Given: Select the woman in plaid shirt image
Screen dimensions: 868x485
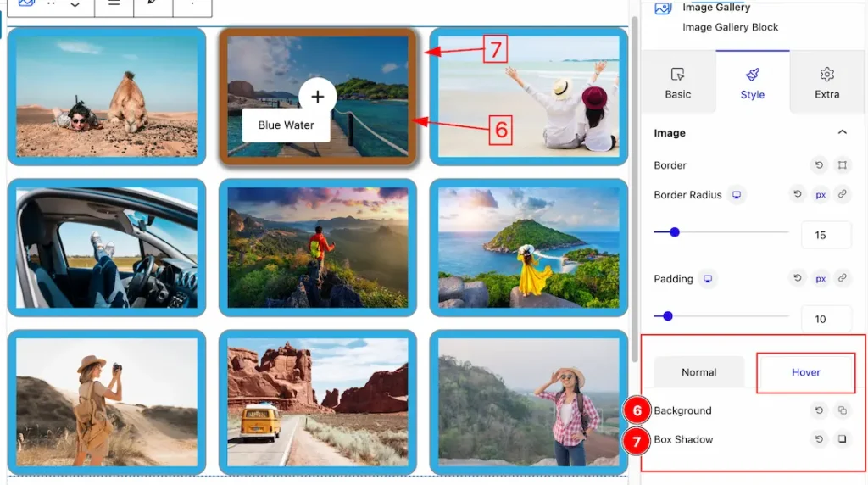Looking at the screenshot, I should 529,402.
